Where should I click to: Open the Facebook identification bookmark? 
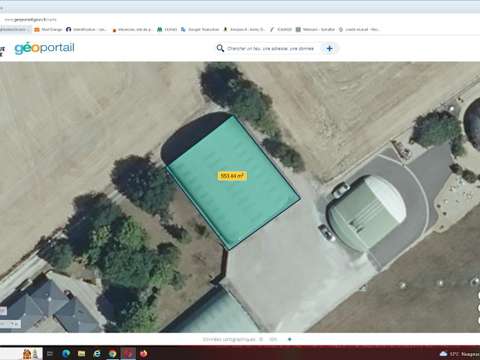coord(86,29)
